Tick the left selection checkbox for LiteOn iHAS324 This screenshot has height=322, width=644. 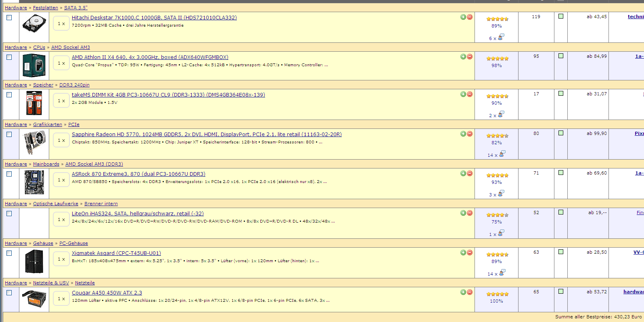pos(9,213)
